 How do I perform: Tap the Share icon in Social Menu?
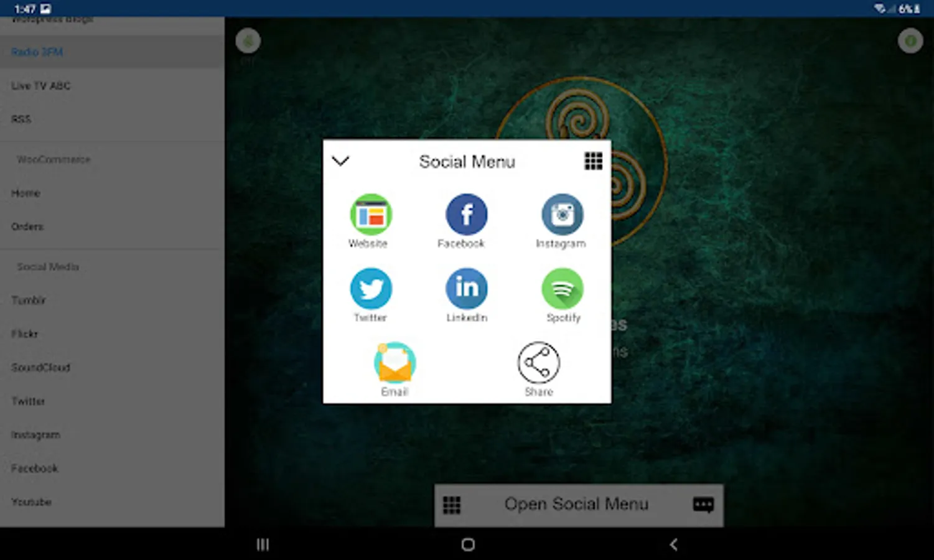(538, 362)
